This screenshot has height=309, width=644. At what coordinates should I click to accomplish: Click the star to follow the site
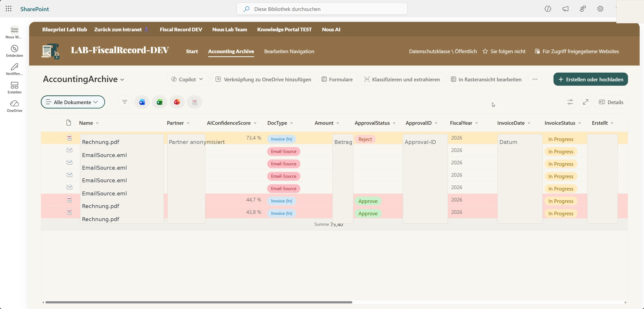485,51
